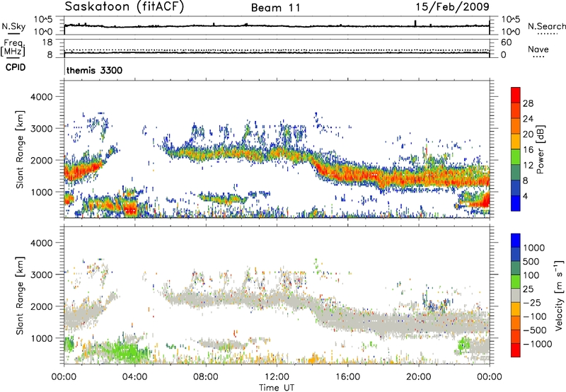Click the dotted line sample under N.Search

click(x=547, y=34)
